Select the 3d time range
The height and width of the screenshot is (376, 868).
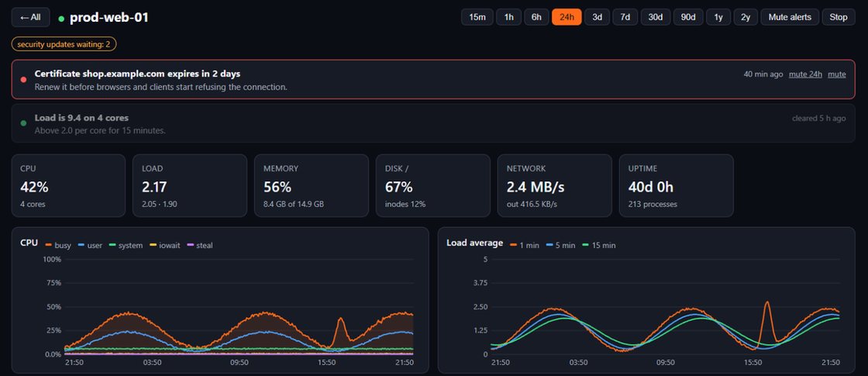pyautogui.click(x=597, y=17)
